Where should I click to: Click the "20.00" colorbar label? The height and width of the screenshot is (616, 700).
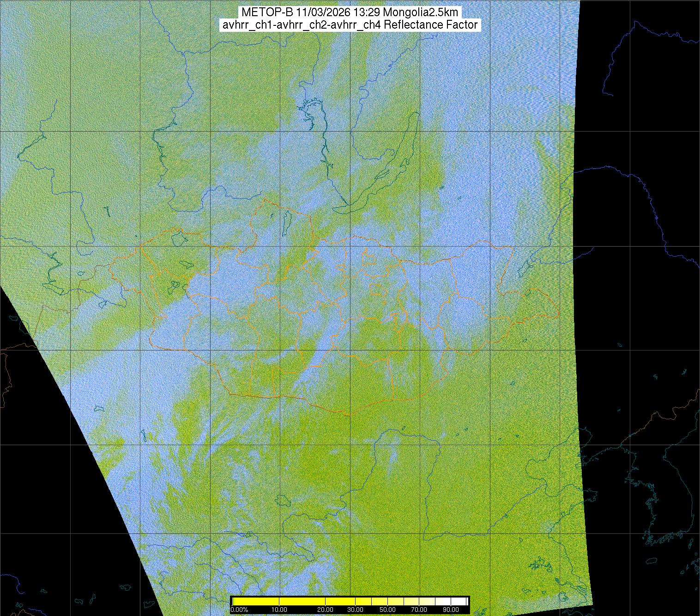click(326, 610)
